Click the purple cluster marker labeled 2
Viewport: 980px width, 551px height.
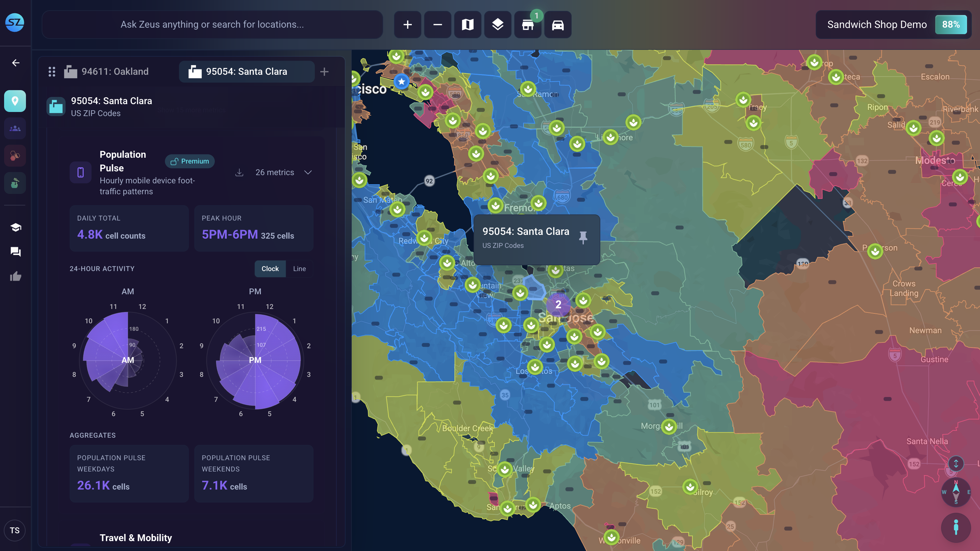pyautogui.click(x=558, y=305)
